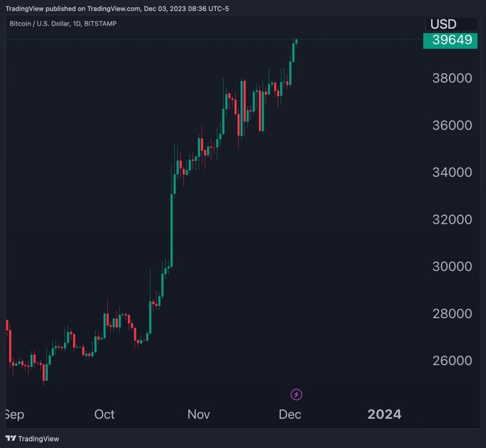Viewport: 486px width, 448px height.
Task: Click the latest candlestick near 39649
Action: click(x=297, y=41)
